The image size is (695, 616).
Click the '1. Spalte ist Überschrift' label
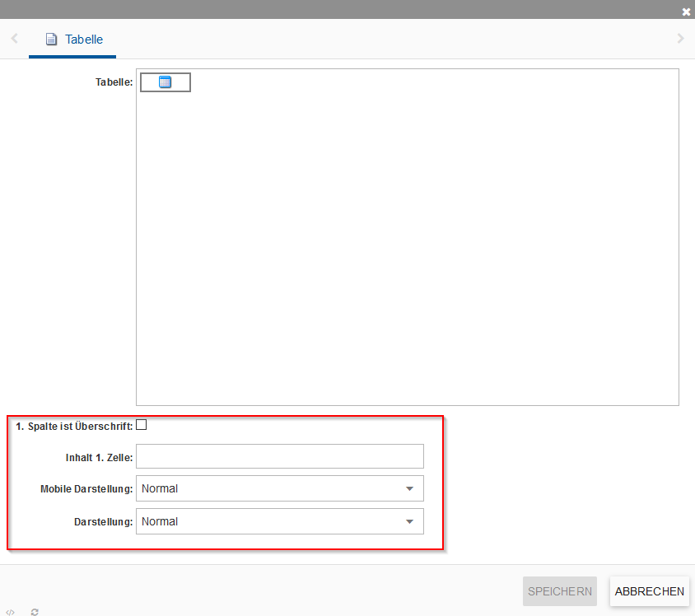(x=74, y=427)
